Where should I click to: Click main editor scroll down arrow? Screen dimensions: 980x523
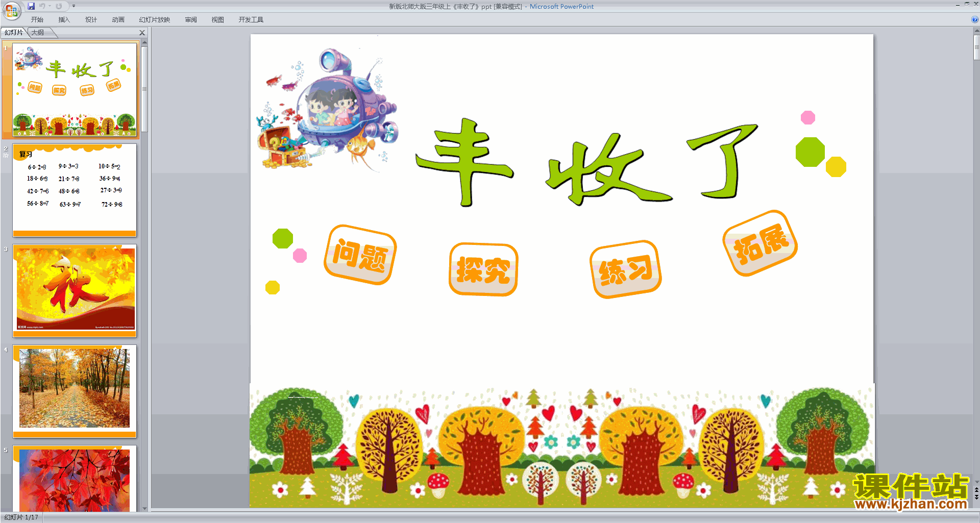click(976, 482)
